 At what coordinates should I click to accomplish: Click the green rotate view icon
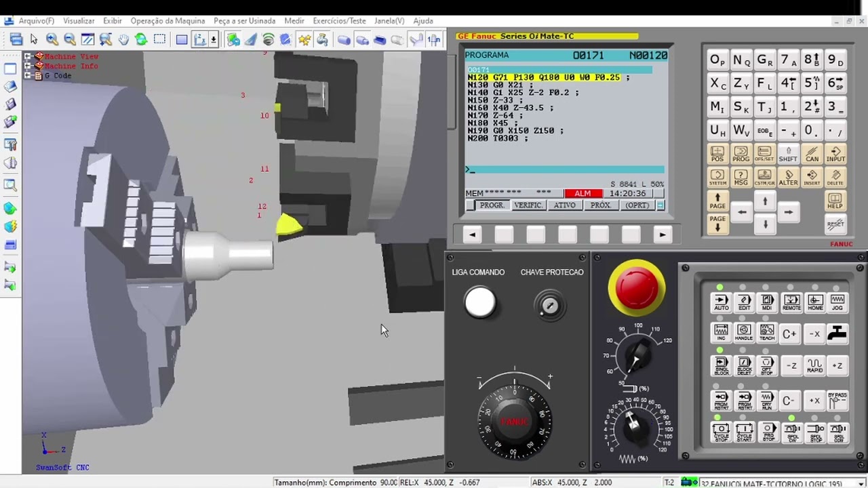click(x=141, y=40)
